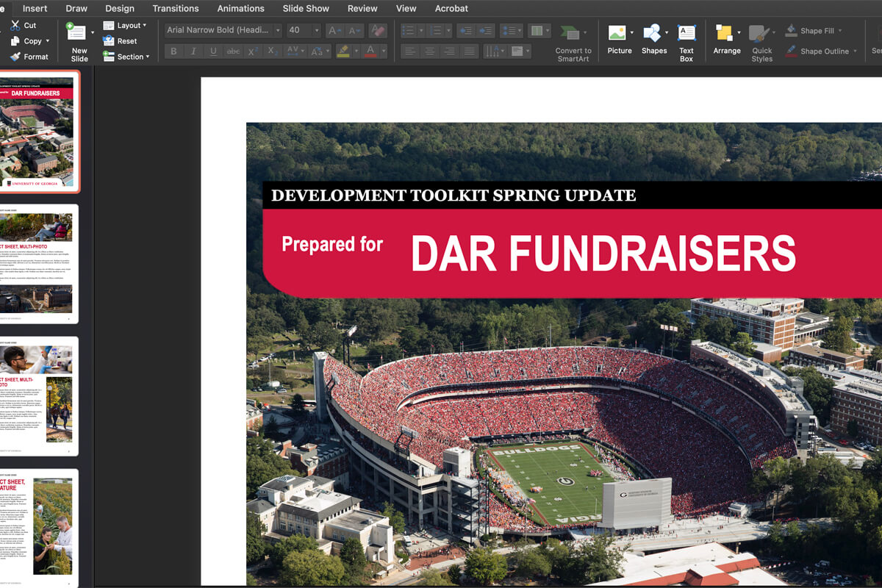Center the text
Image resolution: width=882 pixels, height=588 pixels.
[x=430, y=51]
